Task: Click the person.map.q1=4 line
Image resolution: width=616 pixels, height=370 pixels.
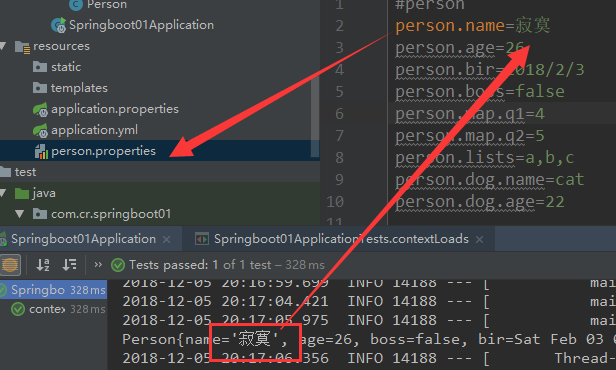Action: 470,114
